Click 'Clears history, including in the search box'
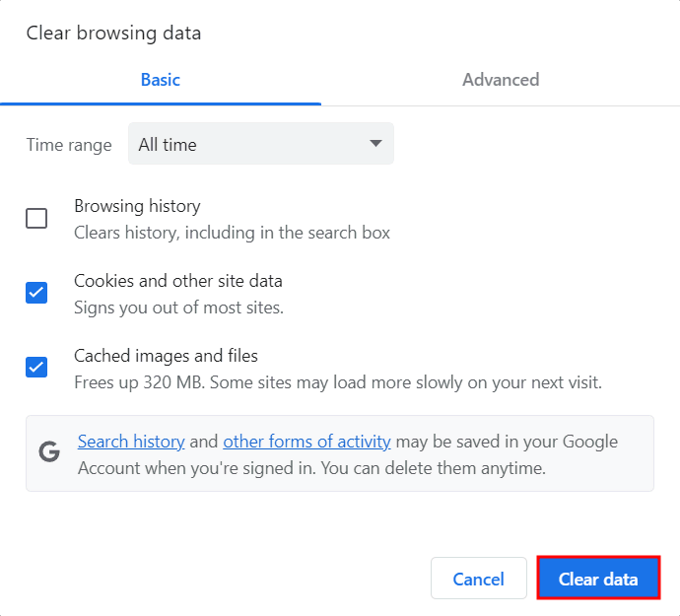This screenshot has width=680, height=616. (232, 233)
